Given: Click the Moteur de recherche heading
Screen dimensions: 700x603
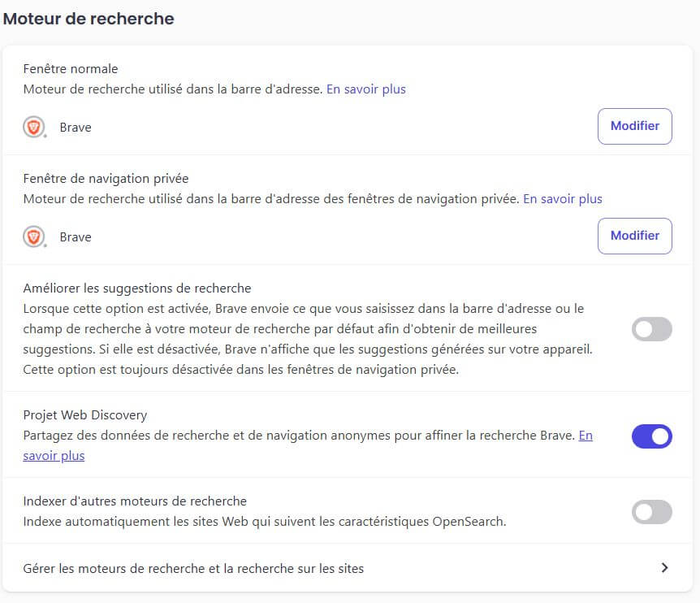Looking at the screenshot, I should click(89, 19).
